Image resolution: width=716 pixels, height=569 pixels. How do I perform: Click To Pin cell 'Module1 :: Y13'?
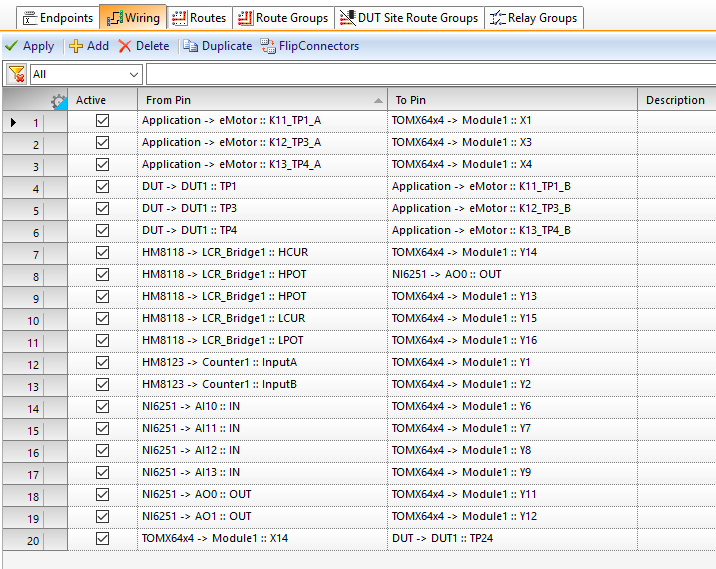pos(512,296)
